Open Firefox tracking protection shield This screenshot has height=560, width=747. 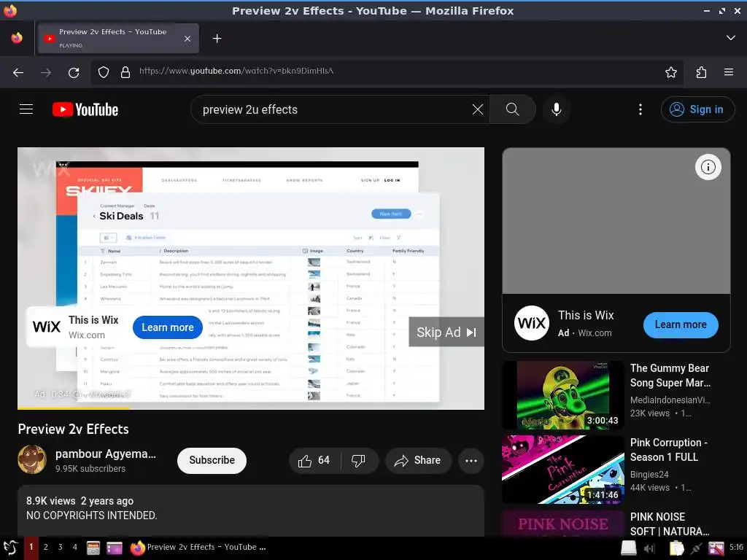pos(104,72)
